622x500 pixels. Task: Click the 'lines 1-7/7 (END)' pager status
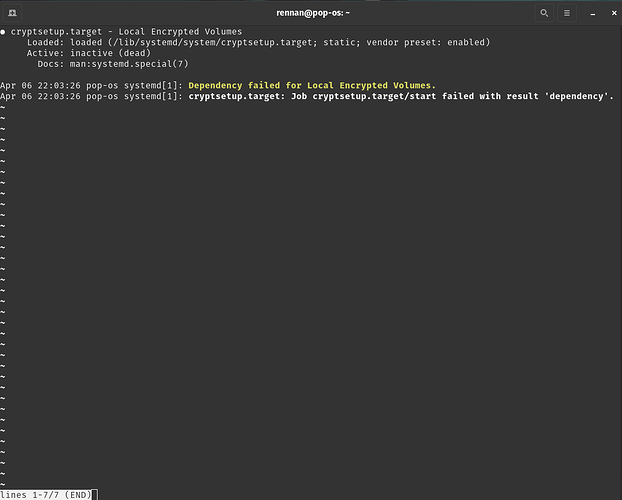click(46, 495)
